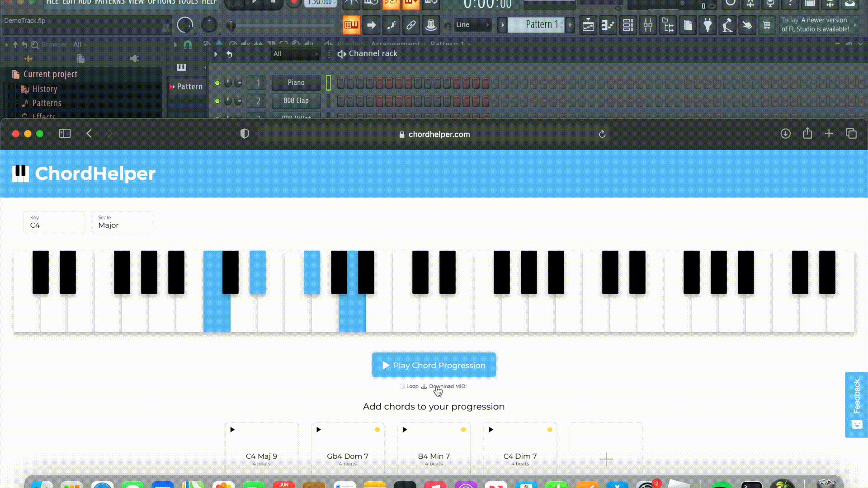Toggle first step button of Piano channel
868x488 pixels.
click(341, 83)
